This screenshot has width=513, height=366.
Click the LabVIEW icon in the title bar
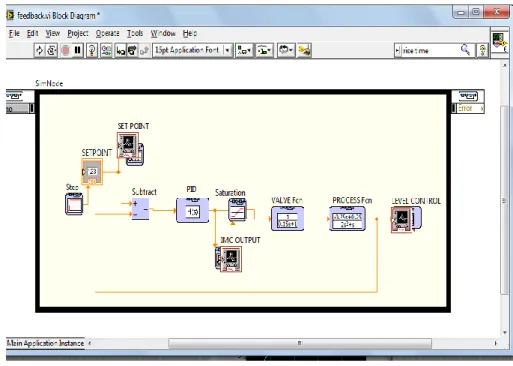[x=10, y=15]
